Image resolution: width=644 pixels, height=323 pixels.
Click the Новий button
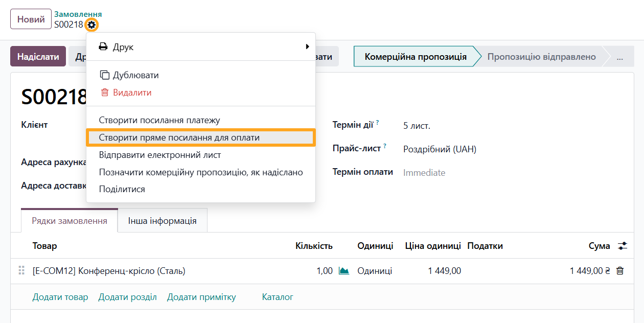(31, 19)
